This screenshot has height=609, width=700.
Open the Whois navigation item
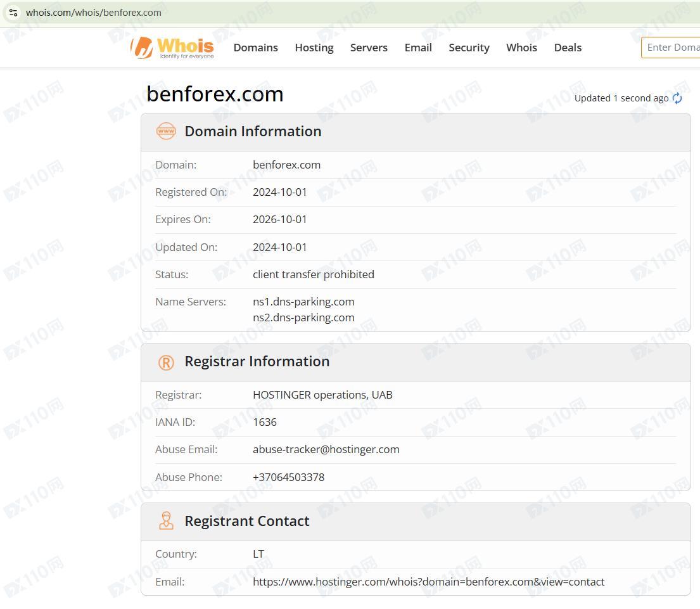(521, 48)
